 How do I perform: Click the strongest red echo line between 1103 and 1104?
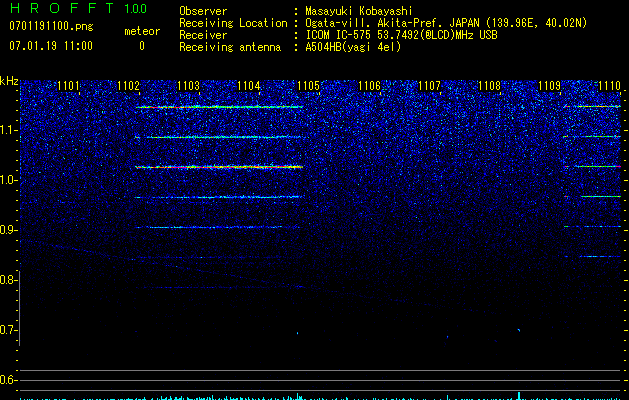(x=219, y=167)
